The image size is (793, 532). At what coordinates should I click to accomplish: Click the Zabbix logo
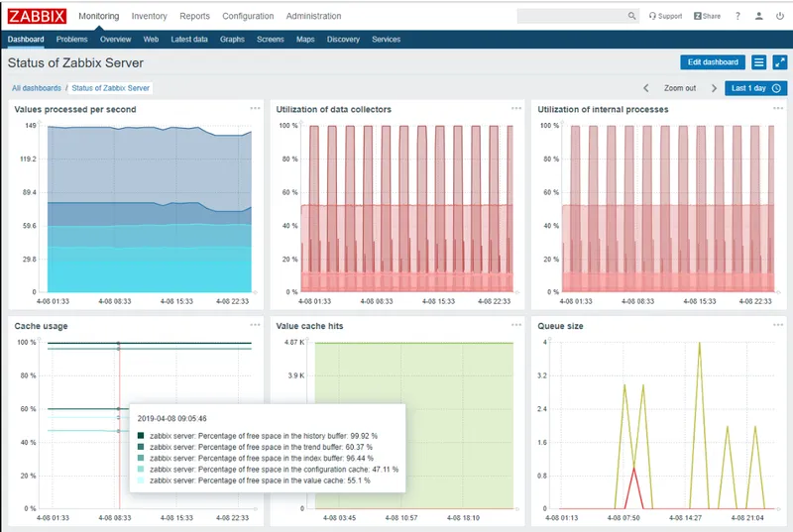tap(37, 16)
